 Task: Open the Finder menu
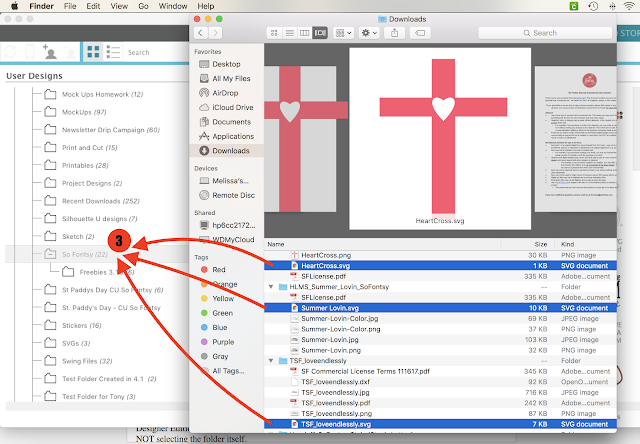(x=41, y=6)
